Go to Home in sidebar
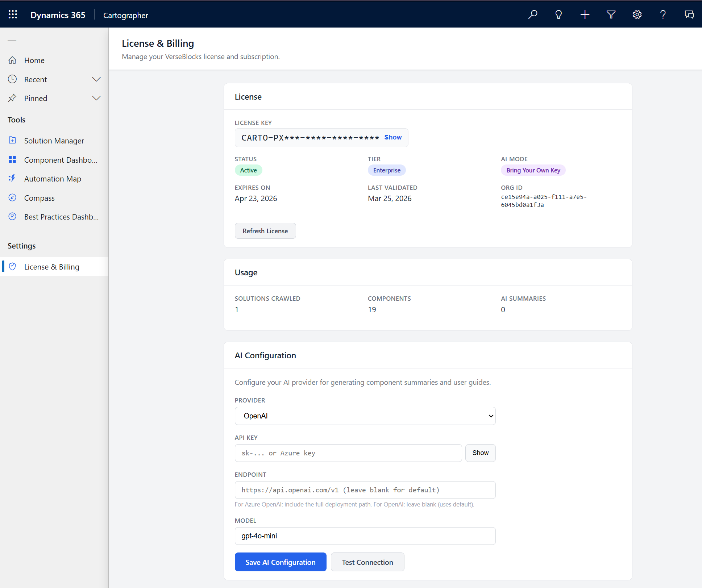702x588 pixels. coord(54,60)
